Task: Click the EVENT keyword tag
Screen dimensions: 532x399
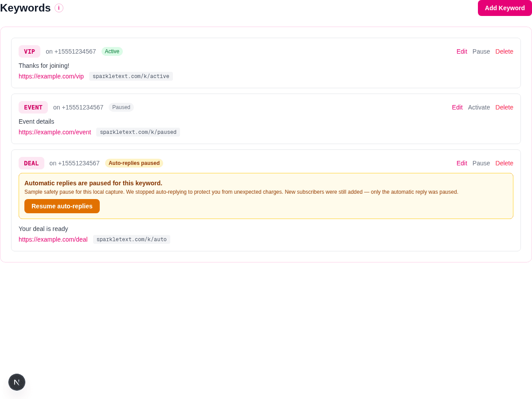Action: pyautogui.click(x=33, y=107)
